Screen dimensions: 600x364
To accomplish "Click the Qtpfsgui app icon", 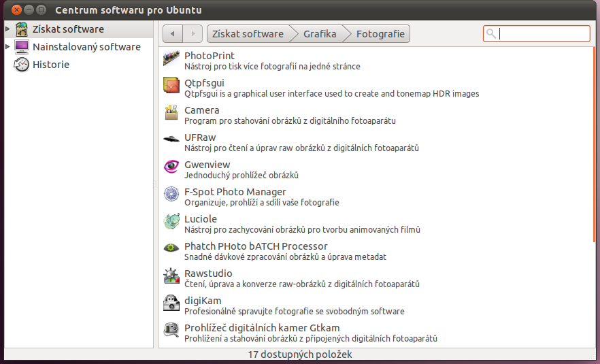I will pyautogui.click(x=171, y=85).
